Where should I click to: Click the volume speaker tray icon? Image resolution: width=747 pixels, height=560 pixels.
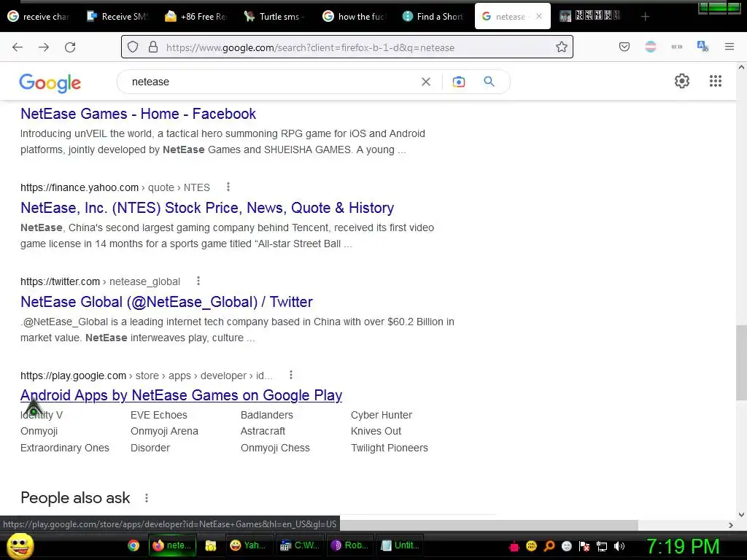tap(619, 546)
